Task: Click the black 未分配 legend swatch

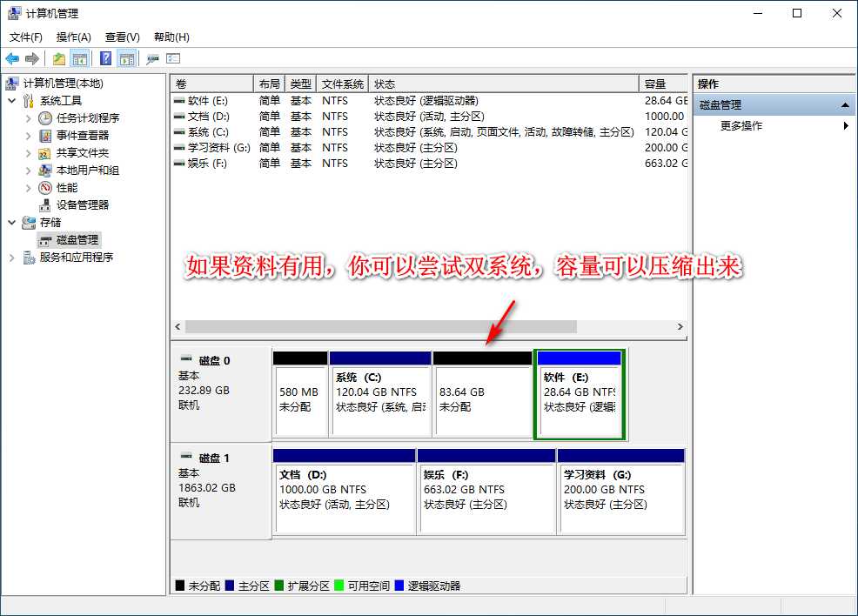Action: [x=180, y=586]
